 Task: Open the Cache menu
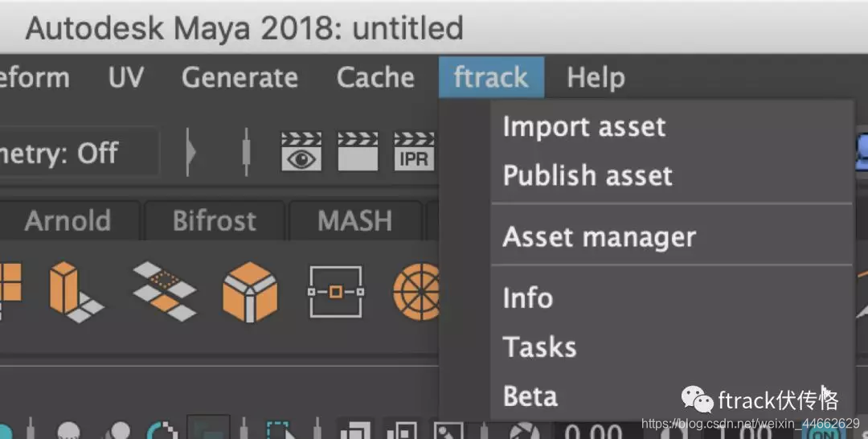click(375, 77)
